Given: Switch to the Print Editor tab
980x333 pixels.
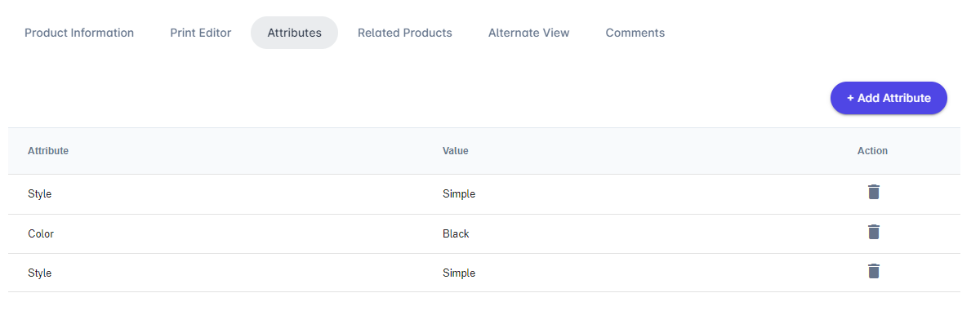Looking at the screenshot, I should 201,33.
